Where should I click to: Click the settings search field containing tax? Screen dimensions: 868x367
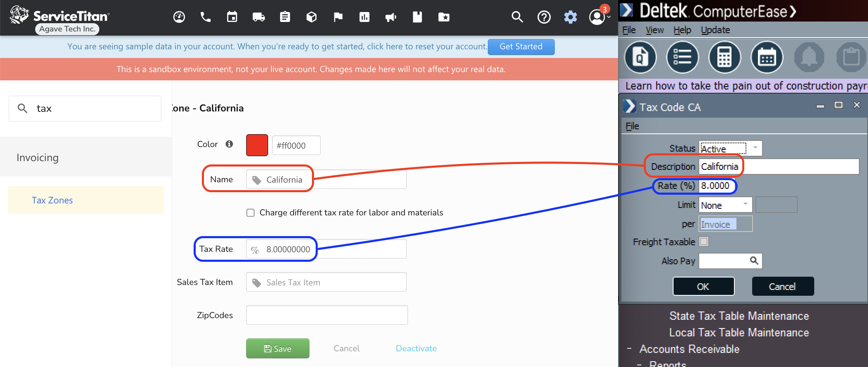pos(85,109)
